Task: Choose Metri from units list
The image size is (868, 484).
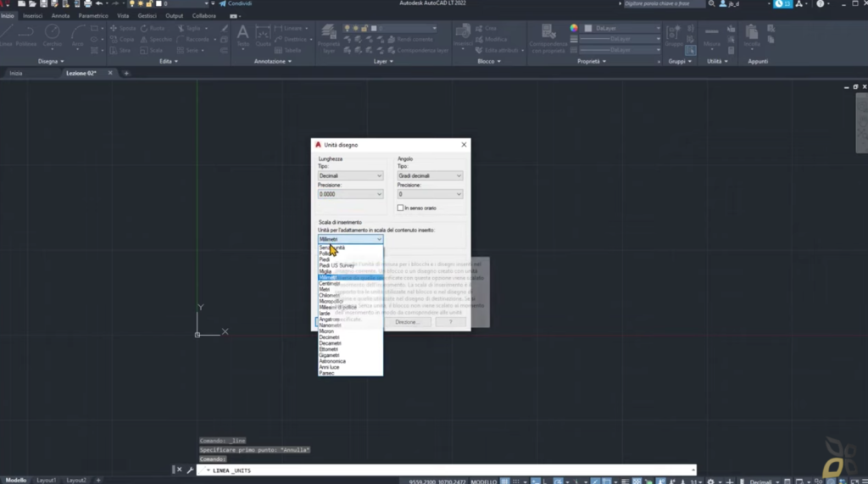Action: [x=350, y=290]
